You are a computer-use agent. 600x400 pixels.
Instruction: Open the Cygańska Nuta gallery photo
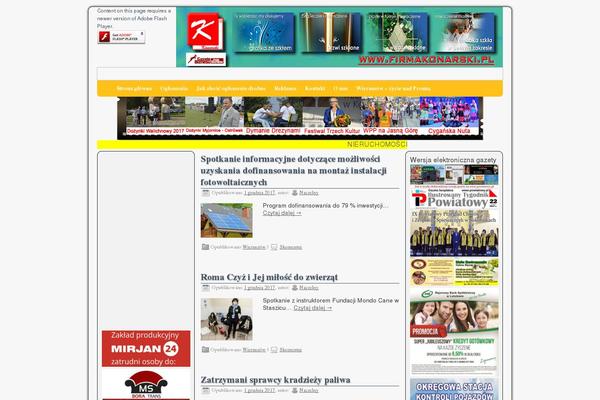coord(449,116)
